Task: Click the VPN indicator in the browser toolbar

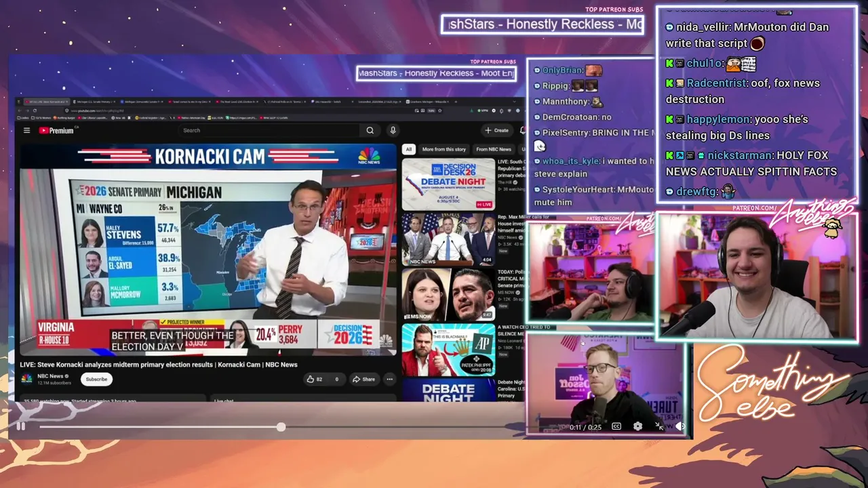Action: coord(483,110)
